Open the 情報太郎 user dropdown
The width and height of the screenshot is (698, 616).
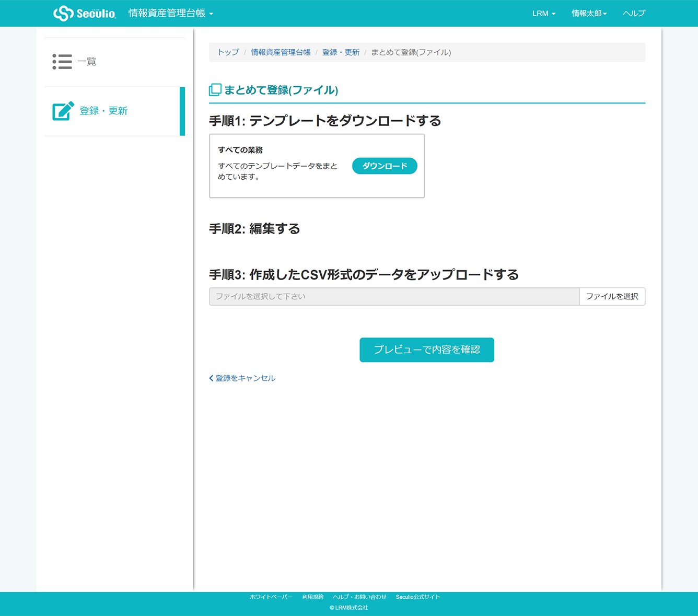click(x=589, y=14)
